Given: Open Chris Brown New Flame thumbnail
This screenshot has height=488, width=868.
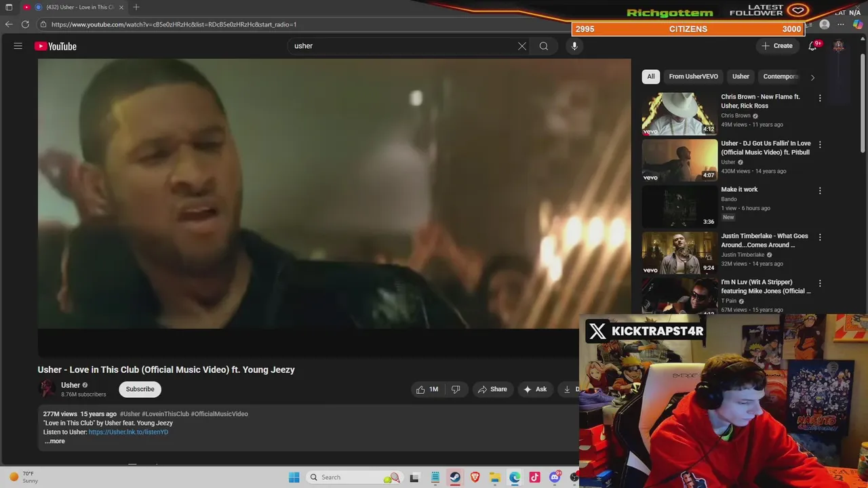Looking at the screenshot, I should [x=679, y=114].
